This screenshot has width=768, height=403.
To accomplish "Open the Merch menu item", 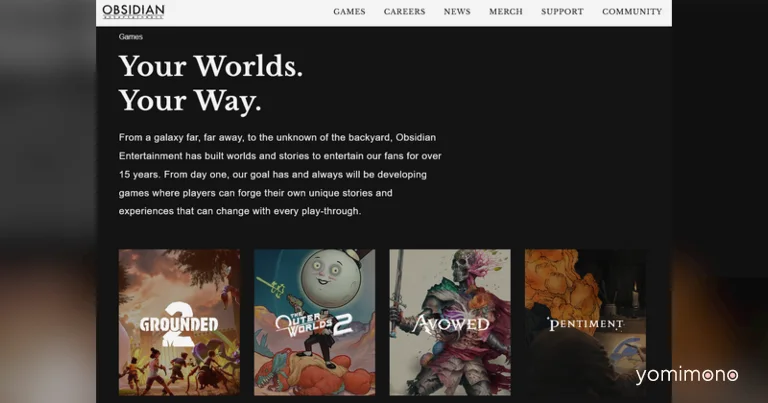I will pos(506,11).
